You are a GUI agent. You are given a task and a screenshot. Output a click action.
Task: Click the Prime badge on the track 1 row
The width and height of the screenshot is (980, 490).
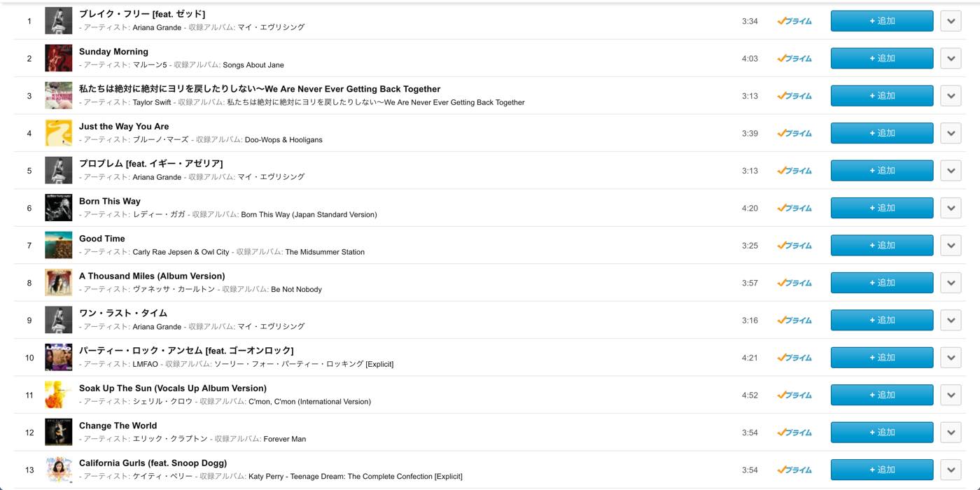pos(794,21)
